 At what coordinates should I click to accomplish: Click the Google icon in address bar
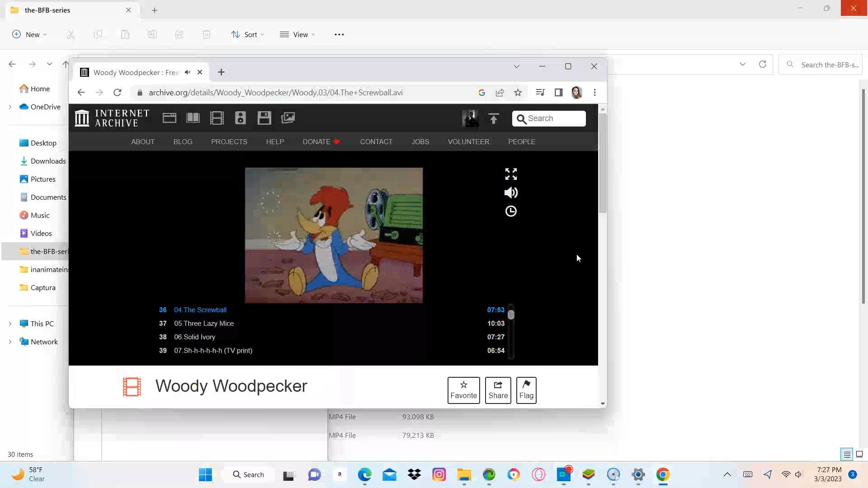pos(482,93)
